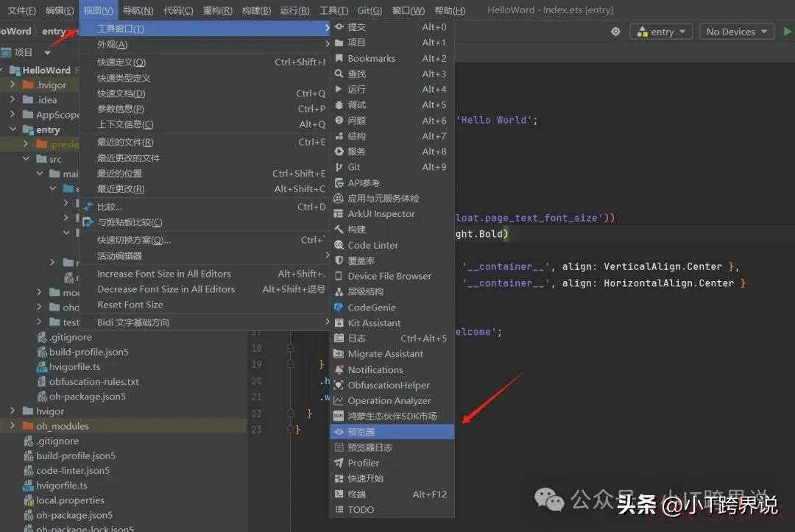Expand the AppScope folder
This screenshot has height=532, width=795.
click(x=13, y=115)
